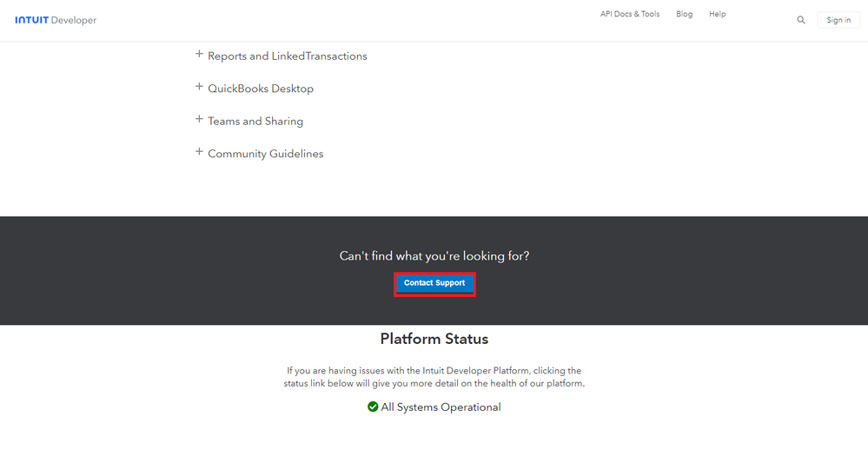Open the Help menu item
Viewport: 868px width, 456px height.
(717, 14)
